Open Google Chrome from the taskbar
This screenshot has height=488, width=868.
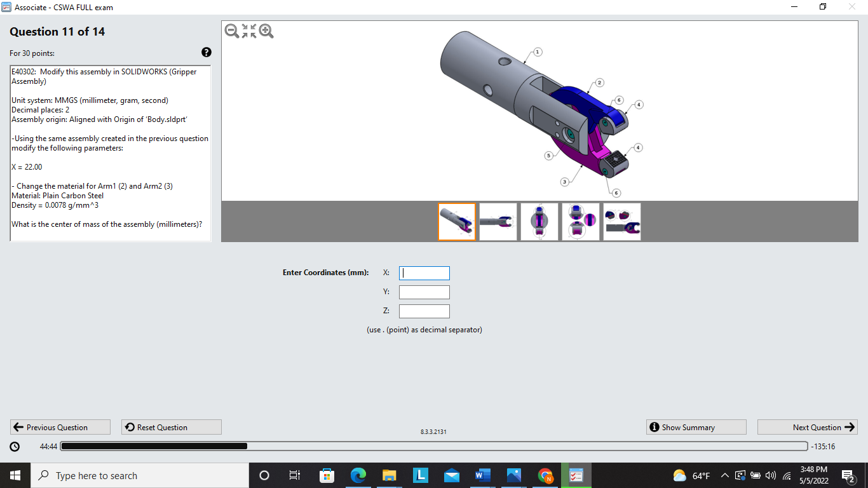click(x=545, y=475)
